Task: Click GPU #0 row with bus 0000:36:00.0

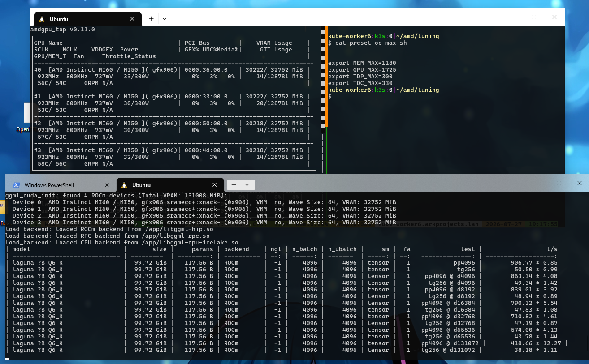Action: click(x=172, y=70)
